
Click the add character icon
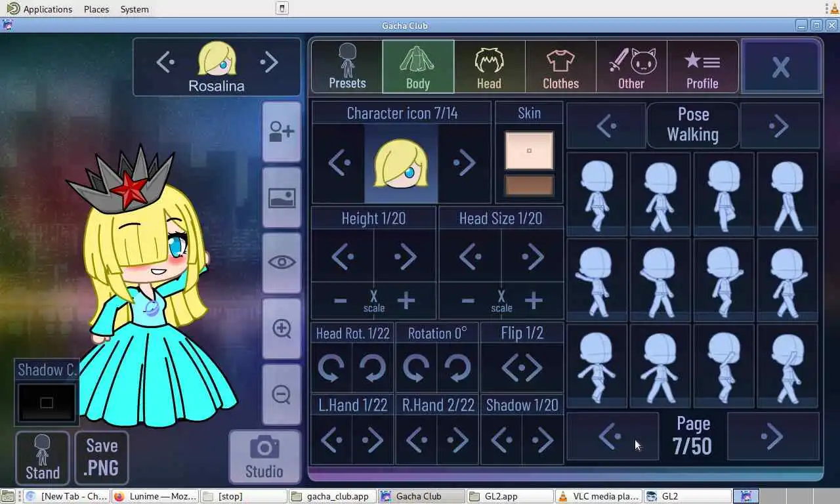point(282,132)
